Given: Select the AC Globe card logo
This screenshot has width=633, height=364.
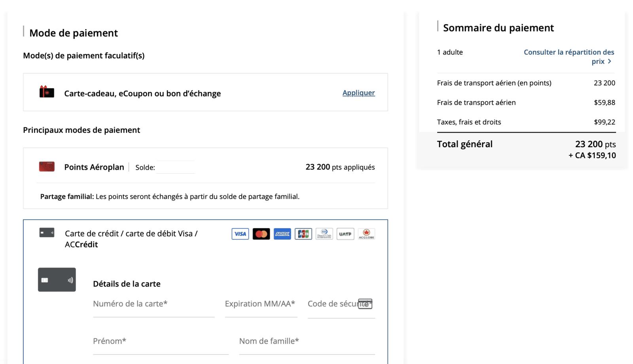Looking at the screenshot, I should pyautogui.click(x=366, y=234).
